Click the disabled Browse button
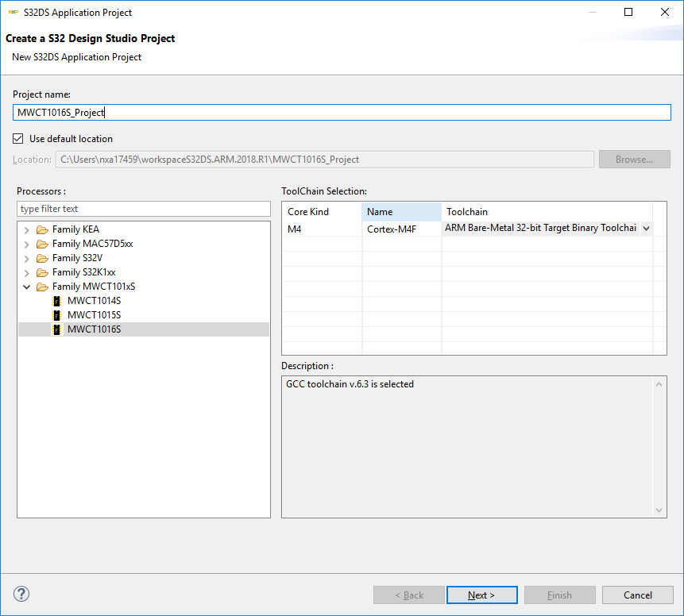The width and height of the screenshot is (684, 616). 634,160
